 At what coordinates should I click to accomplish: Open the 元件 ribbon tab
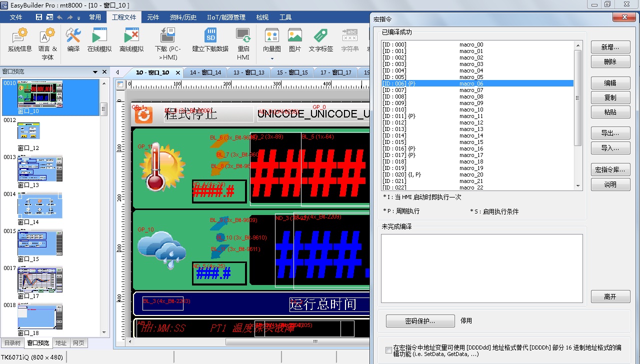click(153, 17)
